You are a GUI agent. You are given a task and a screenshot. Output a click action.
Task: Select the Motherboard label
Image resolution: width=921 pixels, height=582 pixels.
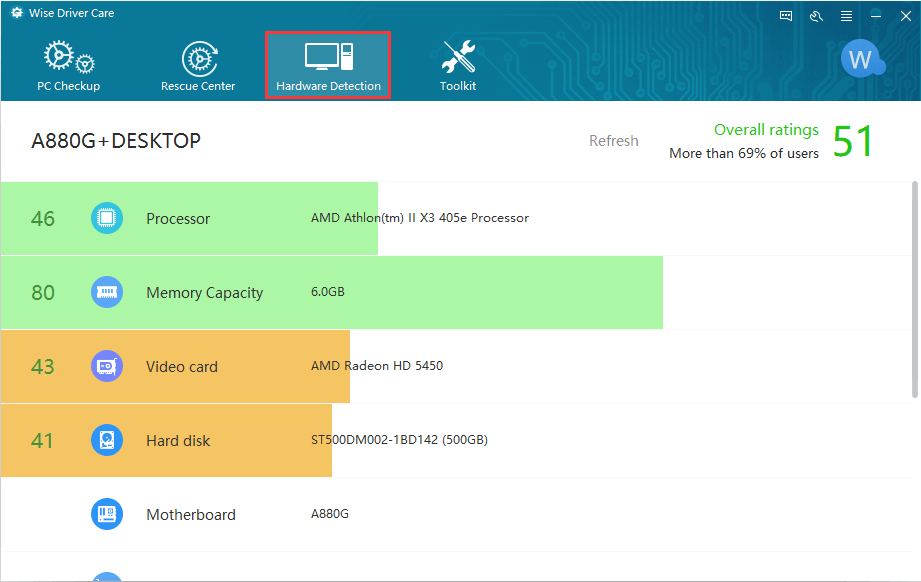(x=191, y=514)
